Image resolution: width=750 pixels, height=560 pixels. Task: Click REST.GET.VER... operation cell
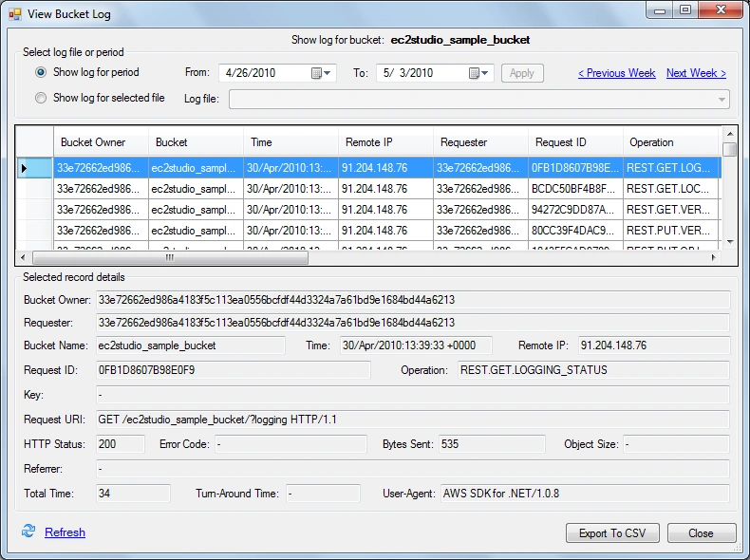(671, 210)
